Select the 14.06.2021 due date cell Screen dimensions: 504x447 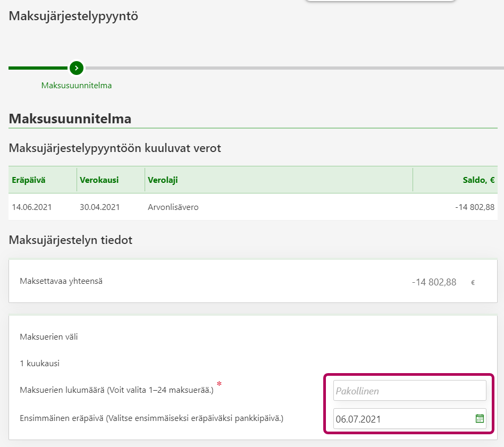click(x=32, y=207)
